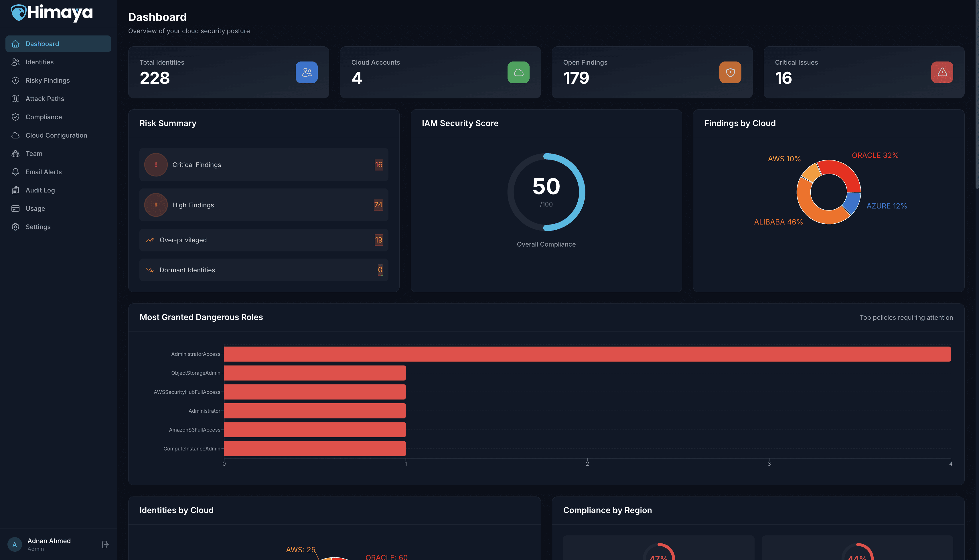This screenshot has height=560, width=979.
Task: Select the Team sidebar entry
Action: (34, 153)
